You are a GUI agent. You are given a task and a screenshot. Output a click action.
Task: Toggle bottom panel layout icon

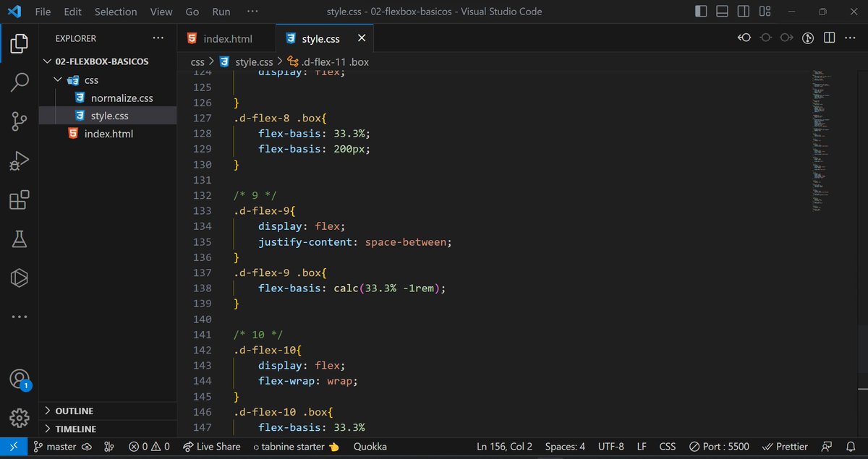[722, 12]
